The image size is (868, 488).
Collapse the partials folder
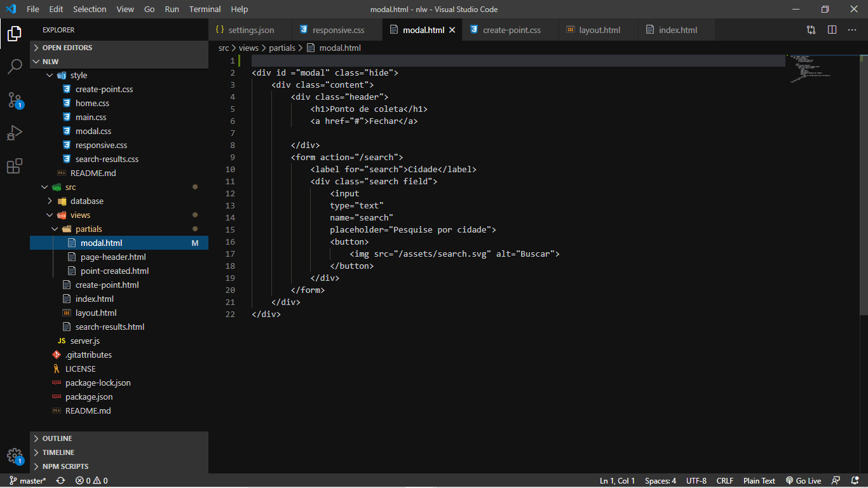[x=119, y=229]
